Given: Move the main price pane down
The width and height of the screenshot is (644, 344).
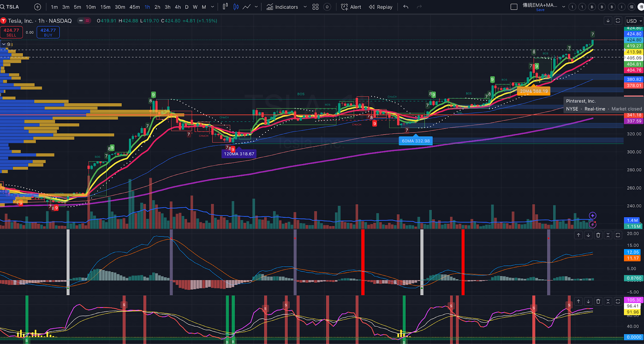Looking at the screenshot, I should pyautogui.click(x=608, y=21).
